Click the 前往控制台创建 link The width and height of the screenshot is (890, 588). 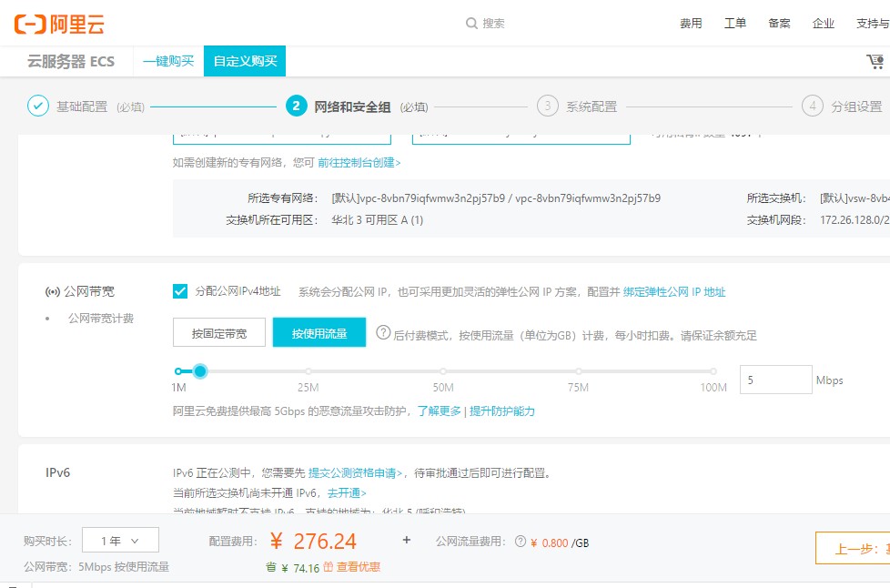[x=359, y=162]
